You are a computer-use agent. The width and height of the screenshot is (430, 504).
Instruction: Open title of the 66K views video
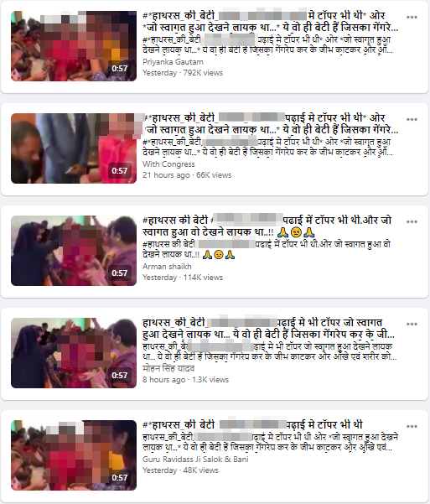click(x=271, y=124)
